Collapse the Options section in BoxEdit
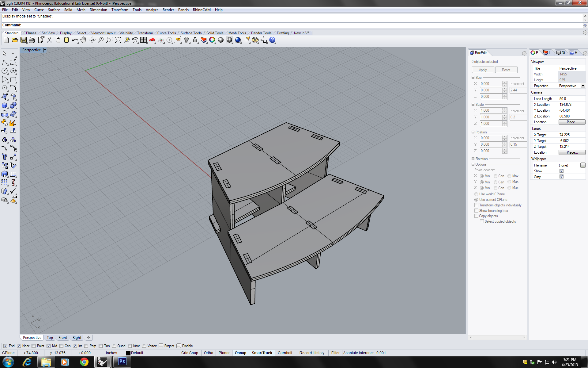The height and width of the screenshot is (368, 588). [473, 164]
